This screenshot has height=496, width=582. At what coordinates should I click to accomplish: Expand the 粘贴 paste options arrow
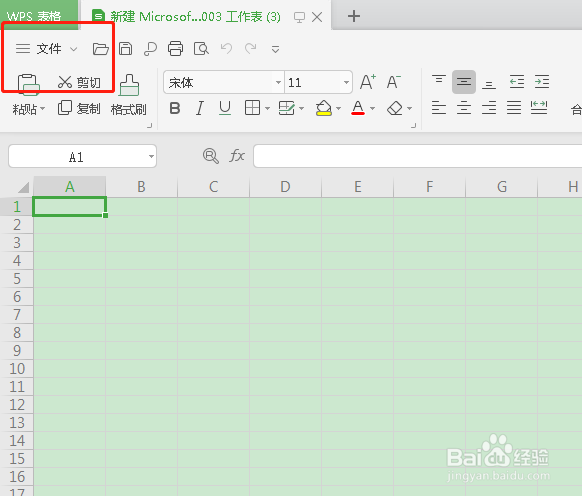click(42, 109)
